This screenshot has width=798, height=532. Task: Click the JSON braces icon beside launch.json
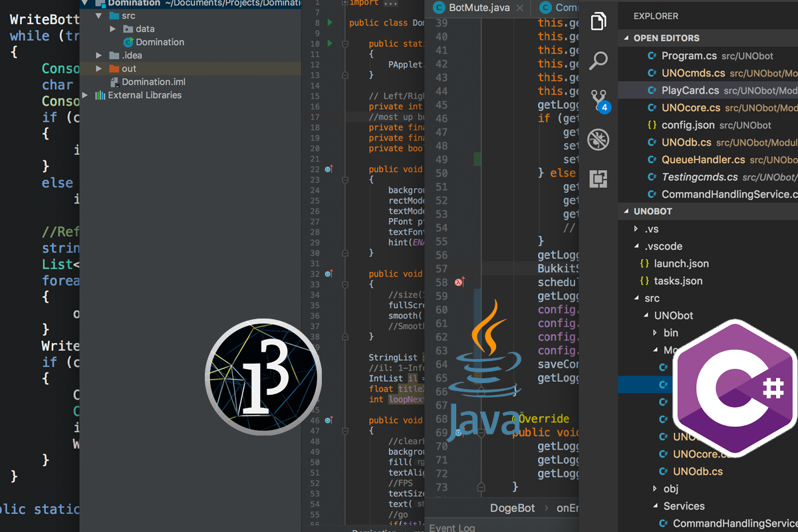tap(644, 263)
